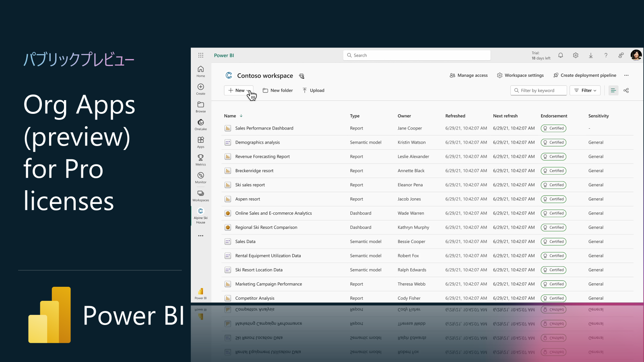
Task: Click the Endorsement column header
Action: point(554,116)
